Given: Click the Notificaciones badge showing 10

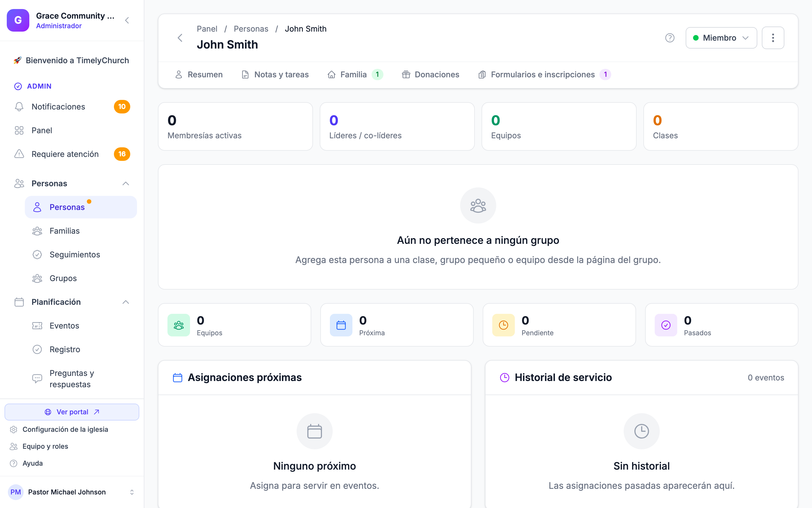Looking at the screenshot, I should pos(122,106).
